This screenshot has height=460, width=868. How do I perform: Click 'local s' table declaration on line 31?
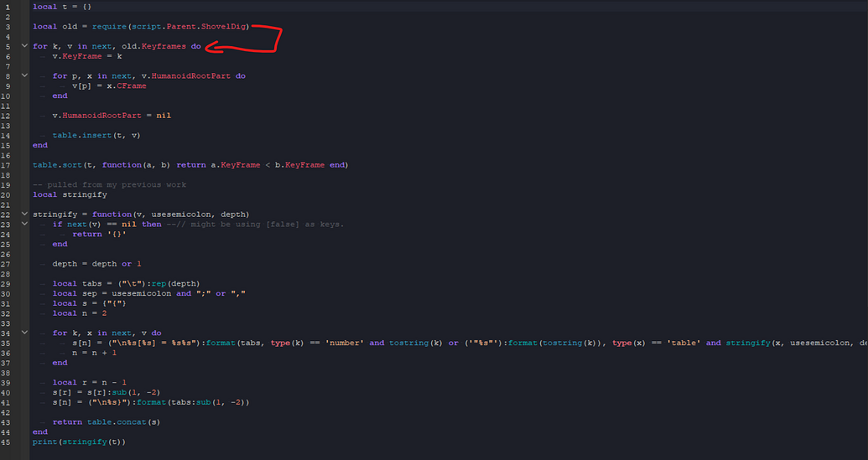click(x=90, y=303)
